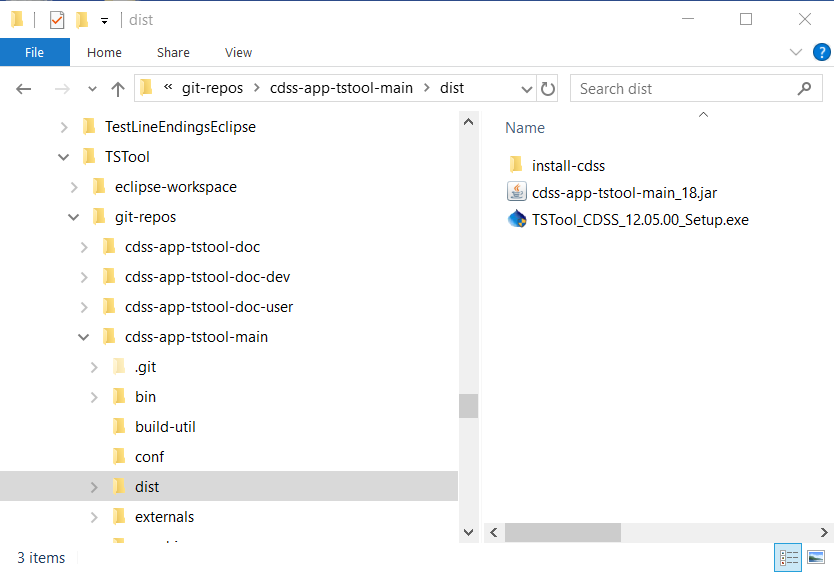Navigate up one folder level
This screenshot has height=572, width=834.
(118, 89)
